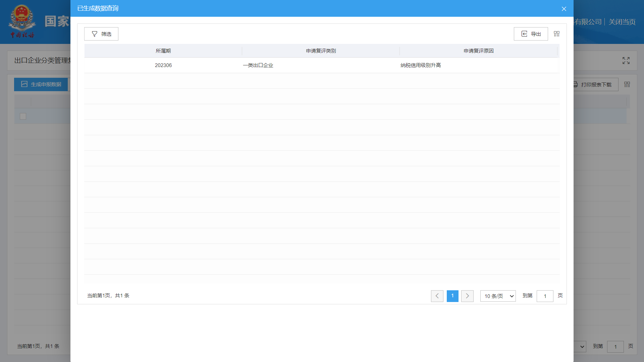Click the filter funnel icon button
Image resolution: width=644 pixels, height=362 pixels.
[x=101, y=34]
